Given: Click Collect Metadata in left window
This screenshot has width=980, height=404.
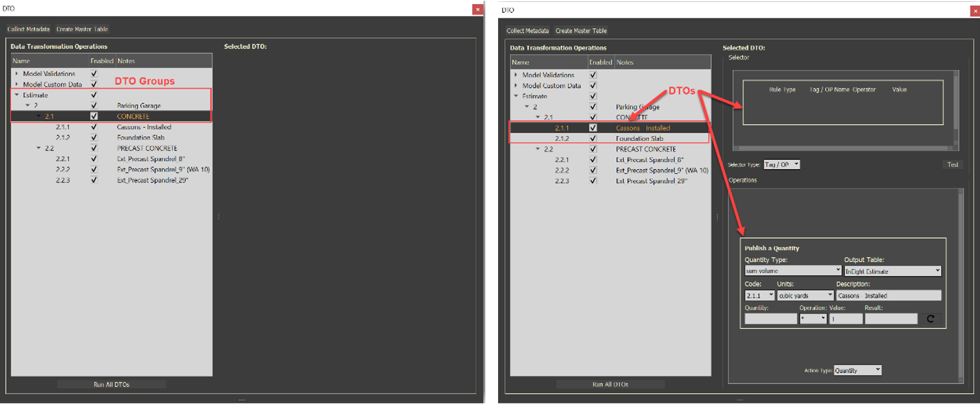Looking at the screenshot, I should pos(28,29).
